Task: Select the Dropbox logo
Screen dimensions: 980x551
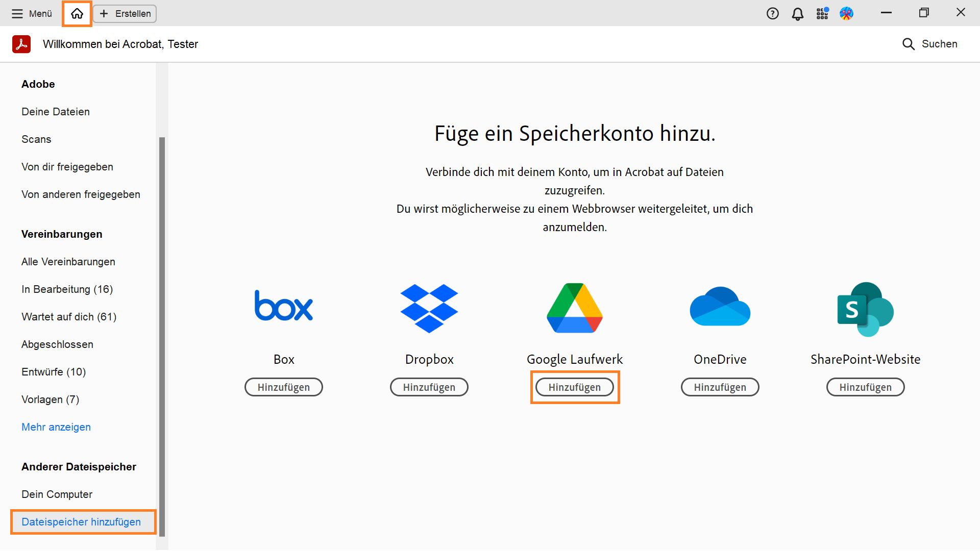Action: (x=429, y=308)
